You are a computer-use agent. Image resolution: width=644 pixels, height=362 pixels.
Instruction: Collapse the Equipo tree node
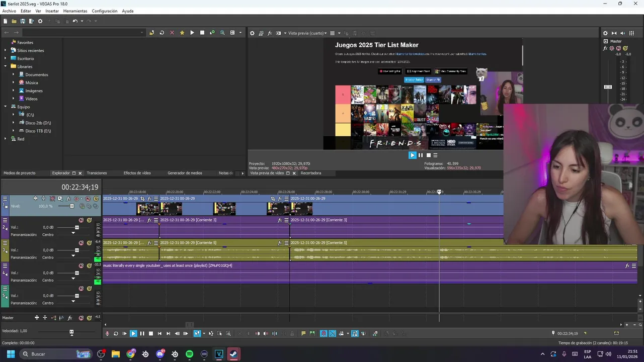(x=6, y=107)
